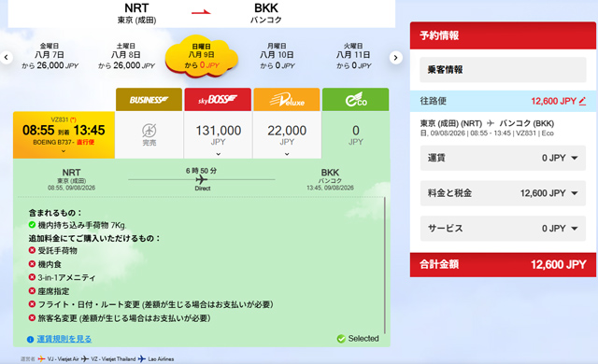
Task: Click the 座席指定 cross icon
Action: [x=32, y=291]
